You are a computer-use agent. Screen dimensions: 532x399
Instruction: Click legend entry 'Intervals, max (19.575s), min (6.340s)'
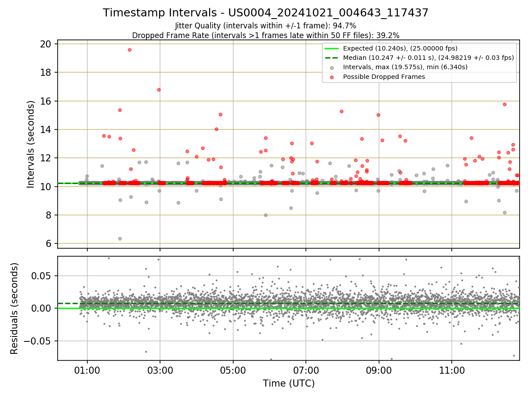point(405,67)
